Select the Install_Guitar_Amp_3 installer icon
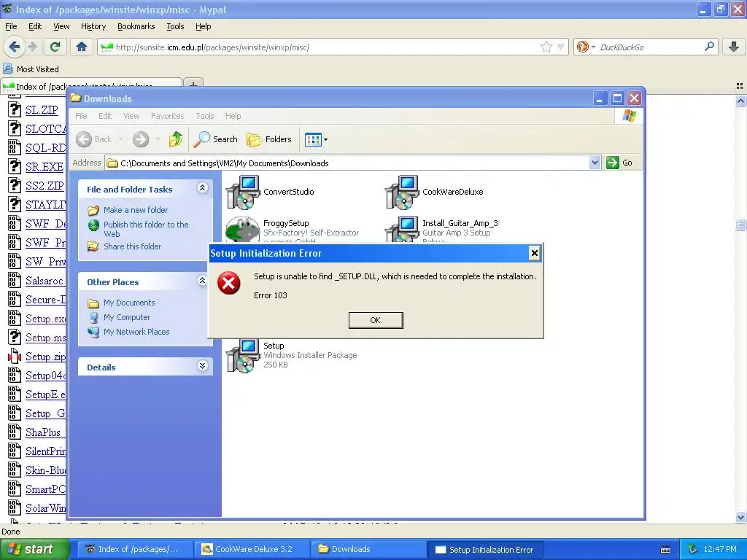The width and height of the screenshot is (747, 560). click(402, 230)
